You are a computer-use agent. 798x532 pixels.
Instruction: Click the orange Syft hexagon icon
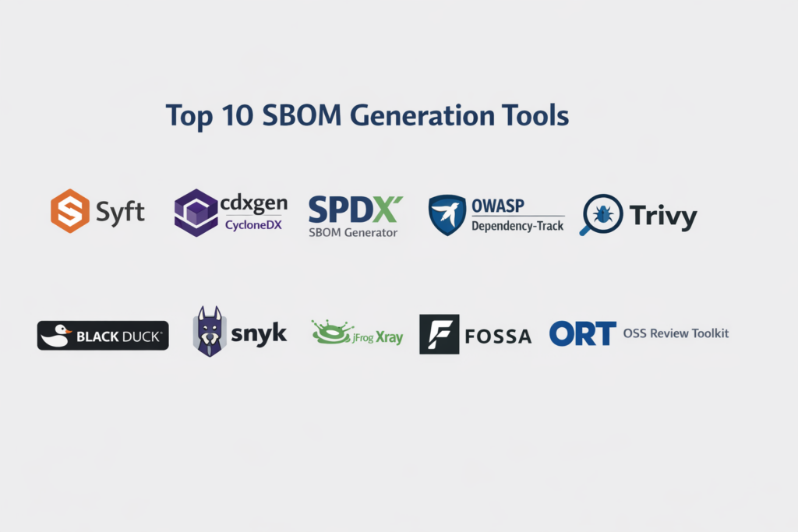pos(69,211)
